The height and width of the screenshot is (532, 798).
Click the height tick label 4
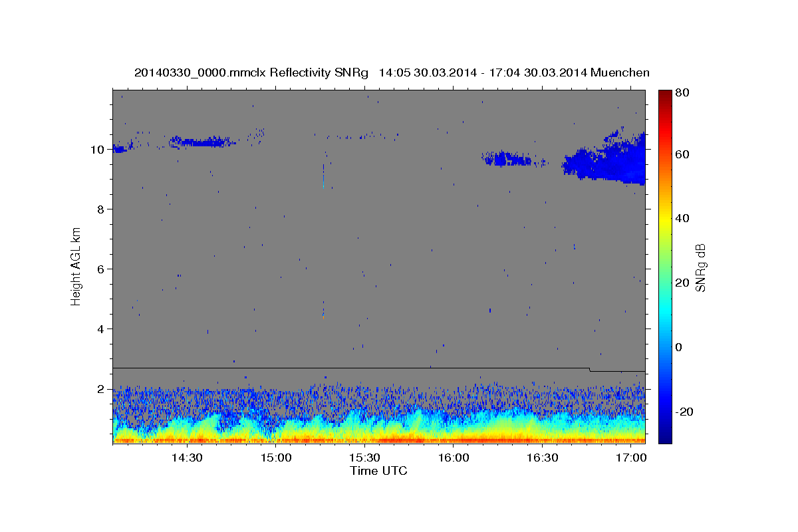tap(100, 329)
